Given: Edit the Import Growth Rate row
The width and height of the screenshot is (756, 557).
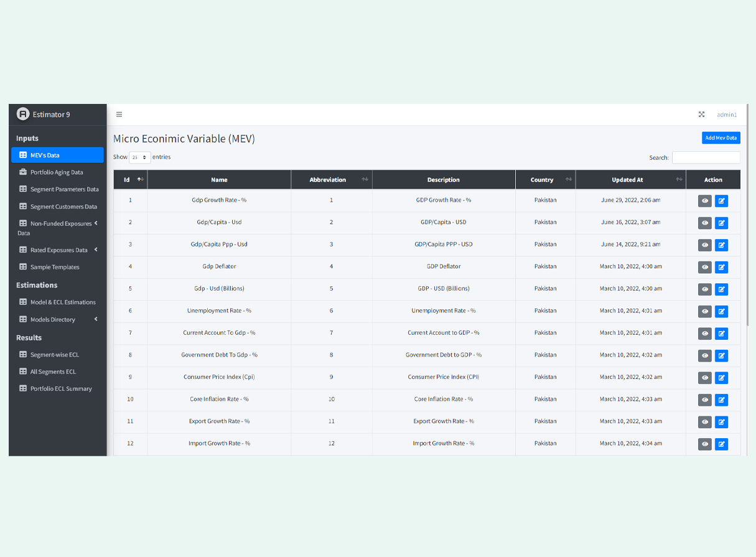Looking at the screenshot, I should 721,444.
